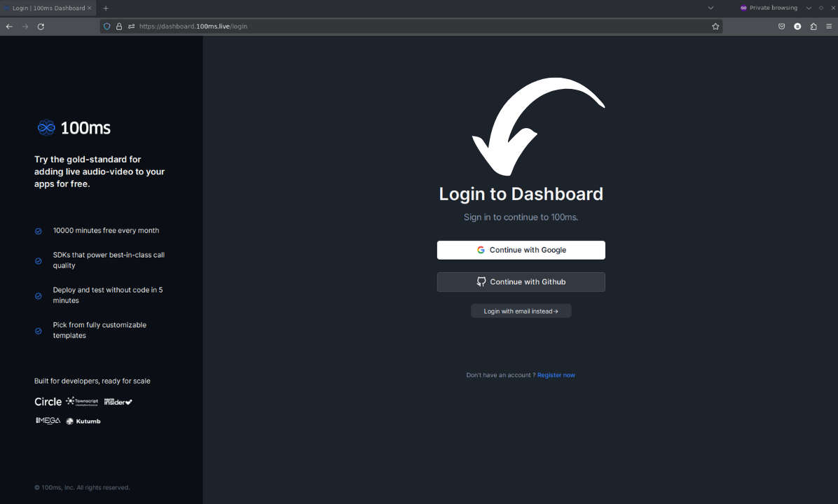This screenshot has width=838, height=504.
Task: Expand the list all tabs chevron
Action: (710, 8)
